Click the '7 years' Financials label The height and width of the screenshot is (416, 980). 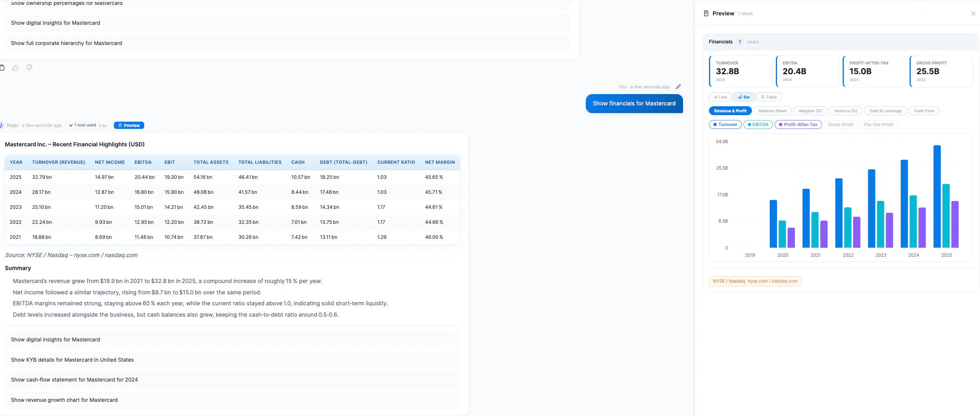748,42
